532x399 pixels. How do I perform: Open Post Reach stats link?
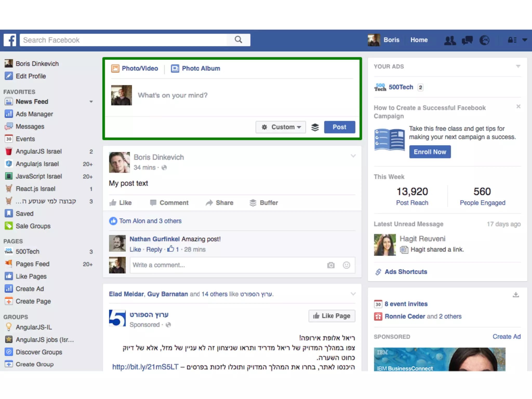coord(412,203)
